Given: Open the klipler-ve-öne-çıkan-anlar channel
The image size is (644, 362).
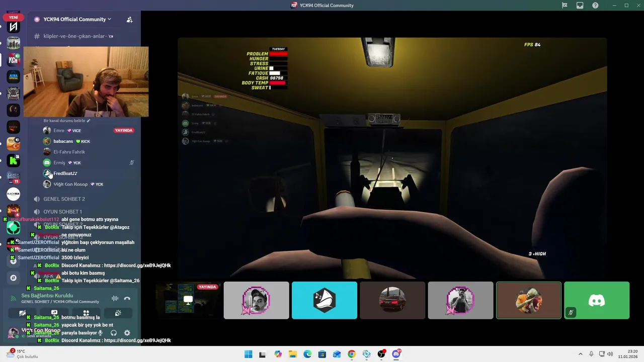Looking at the screenshot, I should pos(74,36).
